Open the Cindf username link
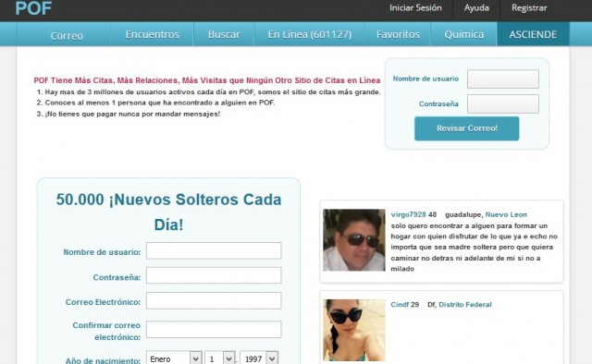 click(400, 304)
